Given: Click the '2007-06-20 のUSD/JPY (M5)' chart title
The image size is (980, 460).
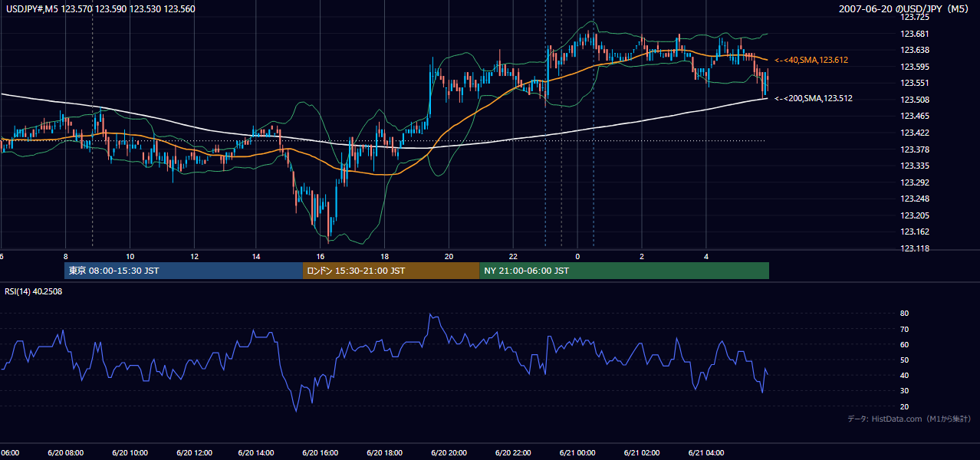Looking at the screenshot, I should [x=903, y=8].
